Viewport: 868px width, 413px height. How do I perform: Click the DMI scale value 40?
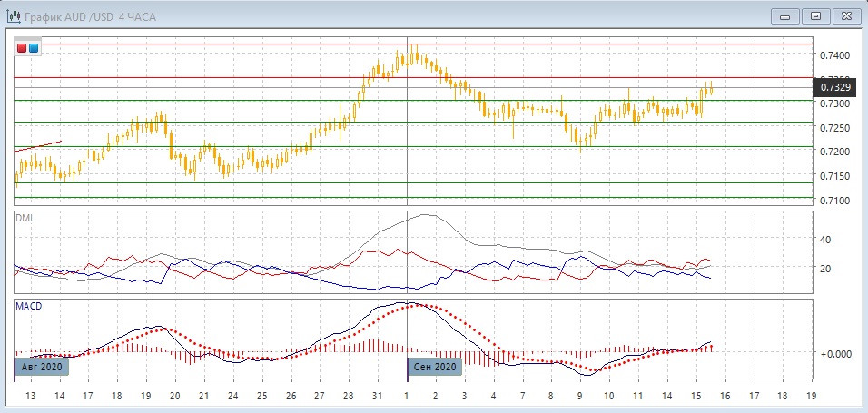coord(825,240)
